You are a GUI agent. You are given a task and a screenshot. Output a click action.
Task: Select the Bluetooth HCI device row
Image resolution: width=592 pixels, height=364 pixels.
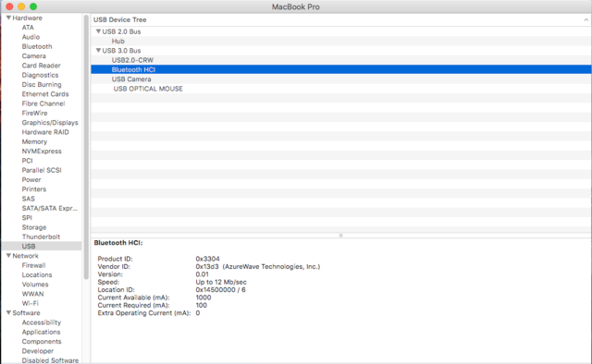(x=341, y=69)
